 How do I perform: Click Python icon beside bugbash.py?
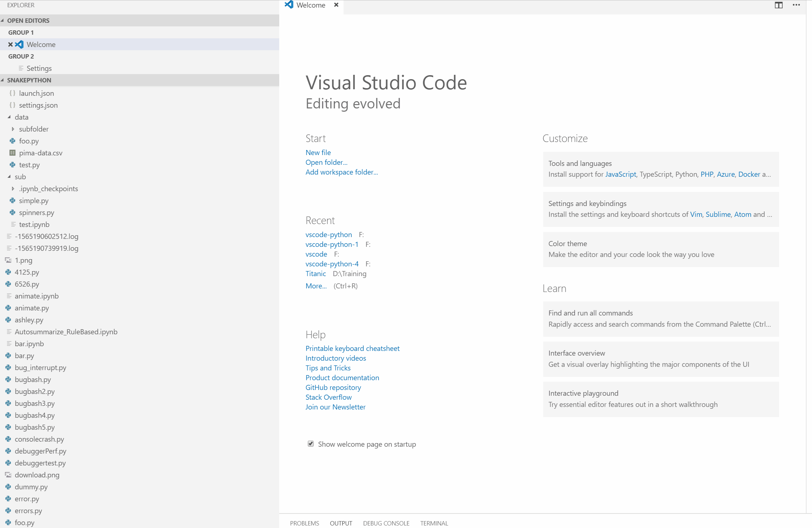click(x=8, y=379)
